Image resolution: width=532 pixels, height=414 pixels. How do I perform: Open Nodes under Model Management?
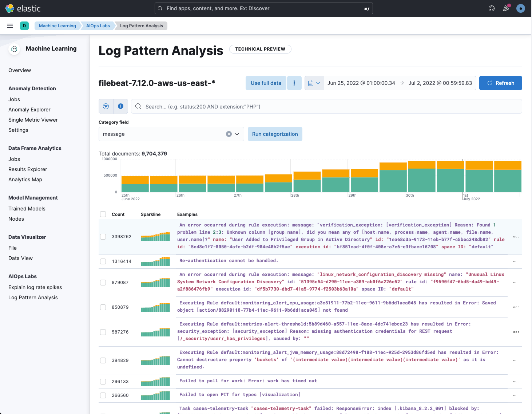point(16,219)
